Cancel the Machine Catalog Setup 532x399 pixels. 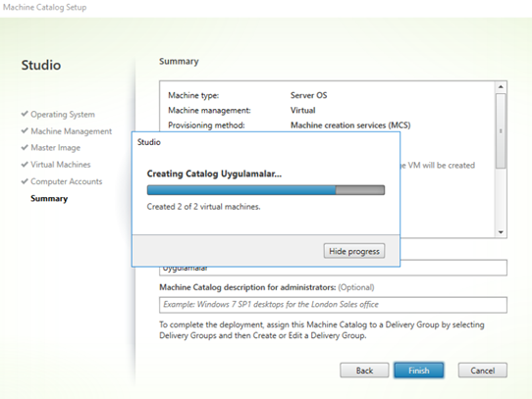pos(483,371)
